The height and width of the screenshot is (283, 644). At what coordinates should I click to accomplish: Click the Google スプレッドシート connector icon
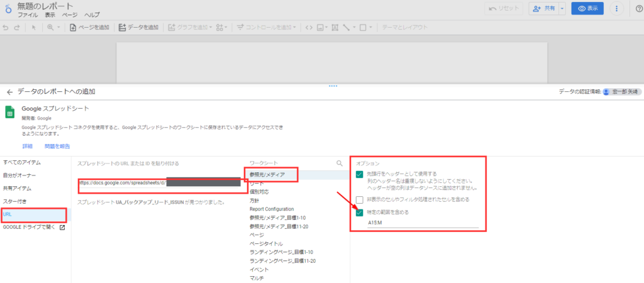tap(10, 112)
